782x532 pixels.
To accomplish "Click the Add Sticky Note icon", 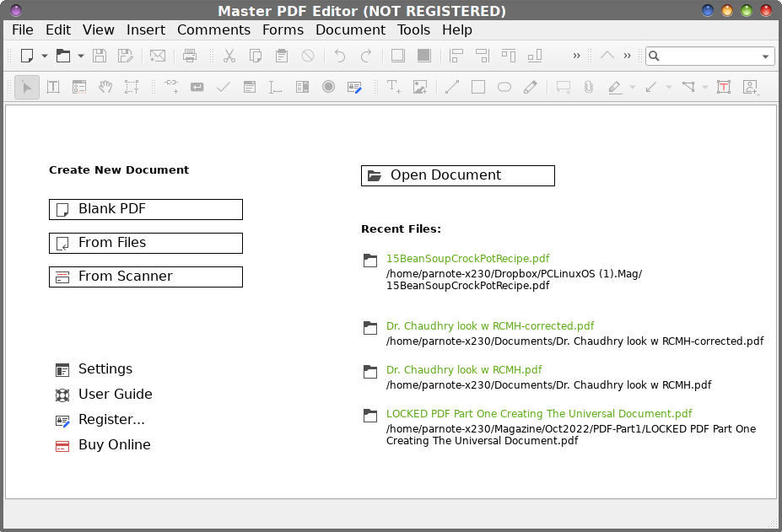I will click(x=564, y=87).
